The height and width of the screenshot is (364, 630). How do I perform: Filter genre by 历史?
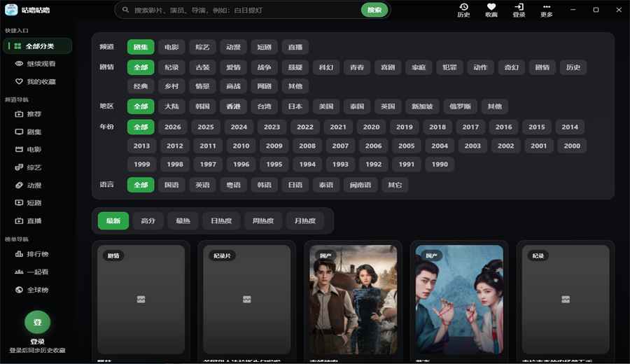[x=573, y=67]
